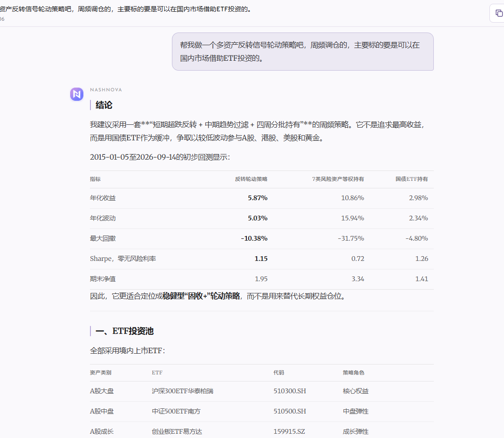Click the 中盘弹性 role cell

tap(356, 411)
